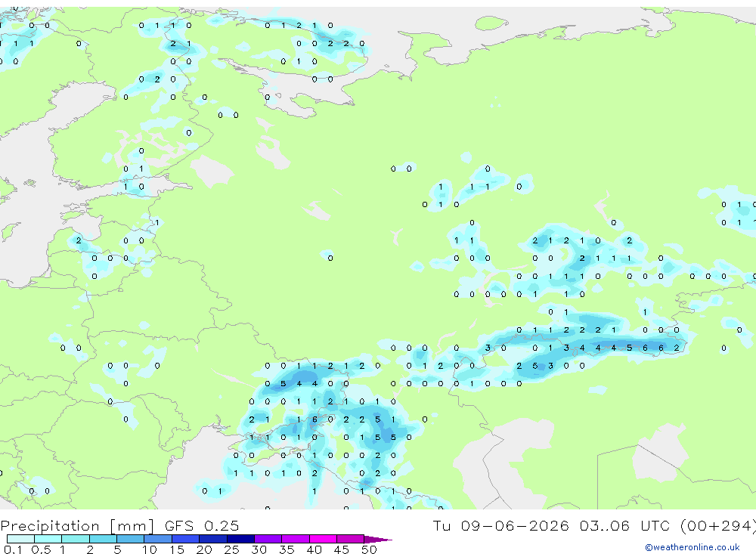
Task: Click the '03..06 UTC' time text
Action: pyautogui.click(x=625, y=525)
